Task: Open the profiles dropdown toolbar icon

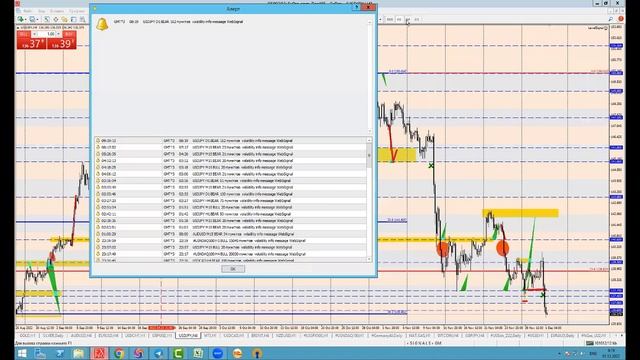Action: point(33,19)
